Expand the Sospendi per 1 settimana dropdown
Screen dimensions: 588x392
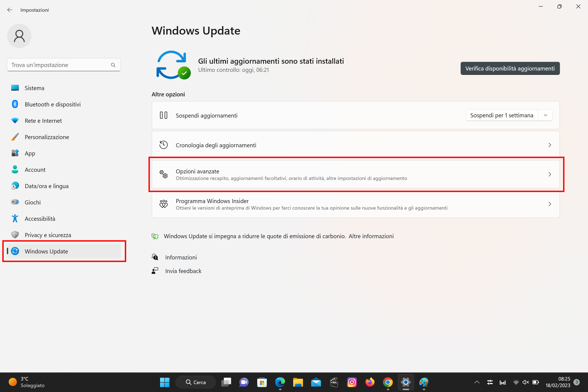pos(545,115)
